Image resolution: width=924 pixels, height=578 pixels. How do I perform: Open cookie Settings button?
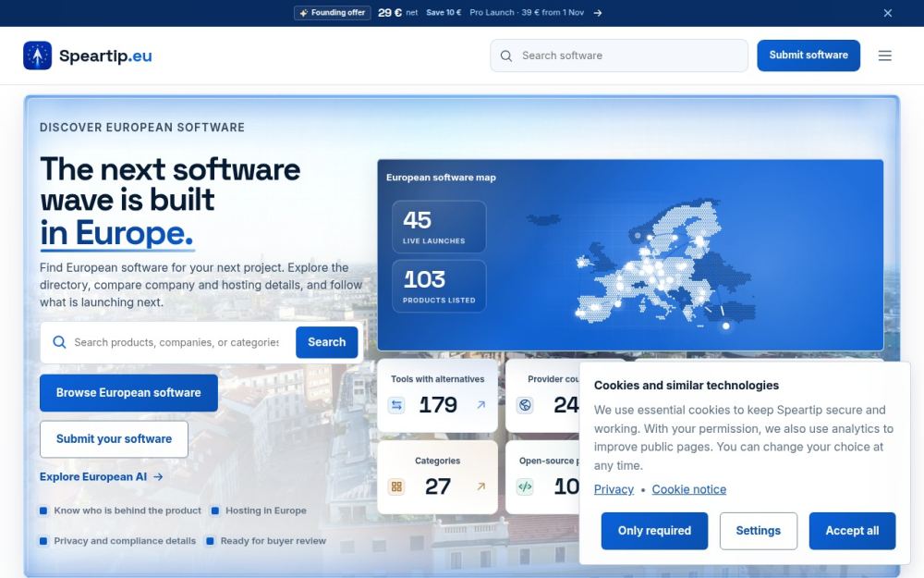click(758, 531)
